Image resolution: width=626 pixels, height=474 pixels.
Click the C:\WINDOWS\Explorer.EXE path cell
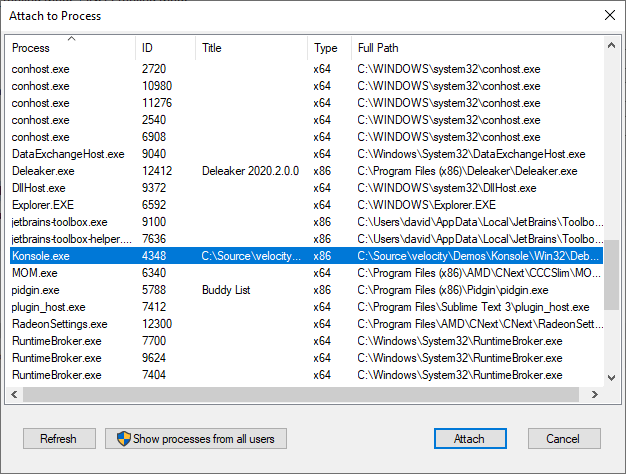[426, 205]
